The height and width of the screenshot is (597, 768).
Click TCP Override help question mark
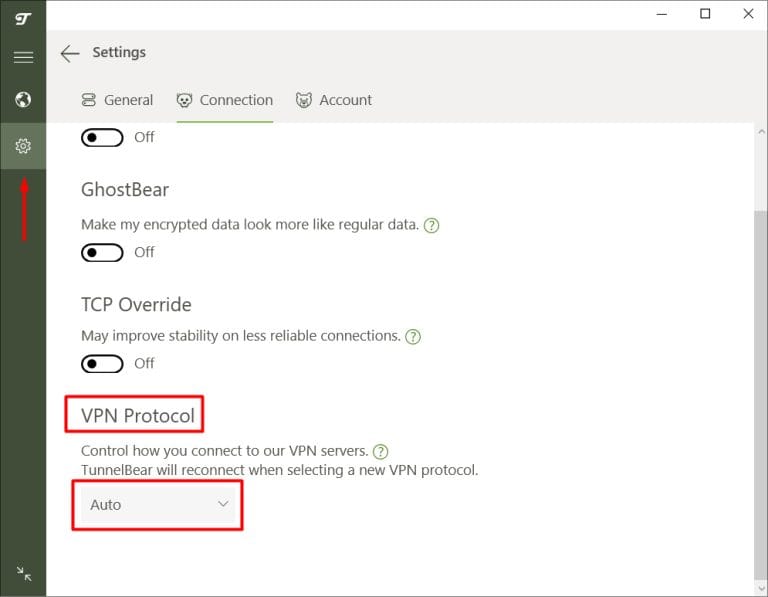tap(412, 337)
